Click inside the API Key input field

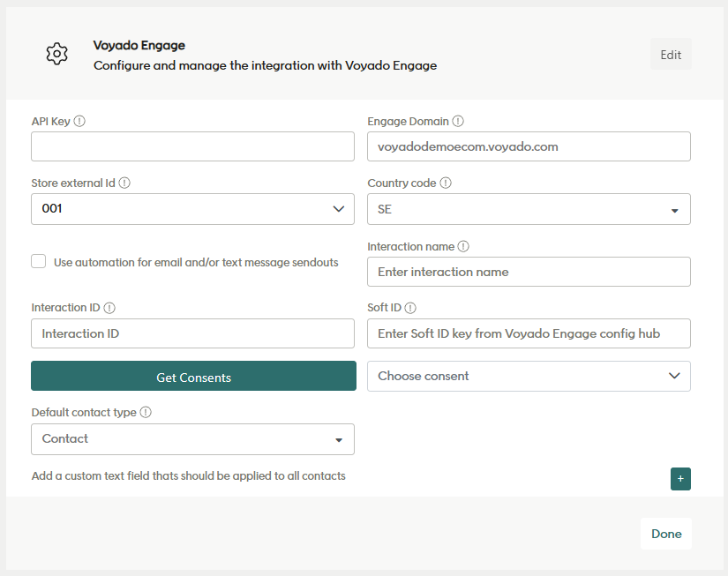coord(192,146)
